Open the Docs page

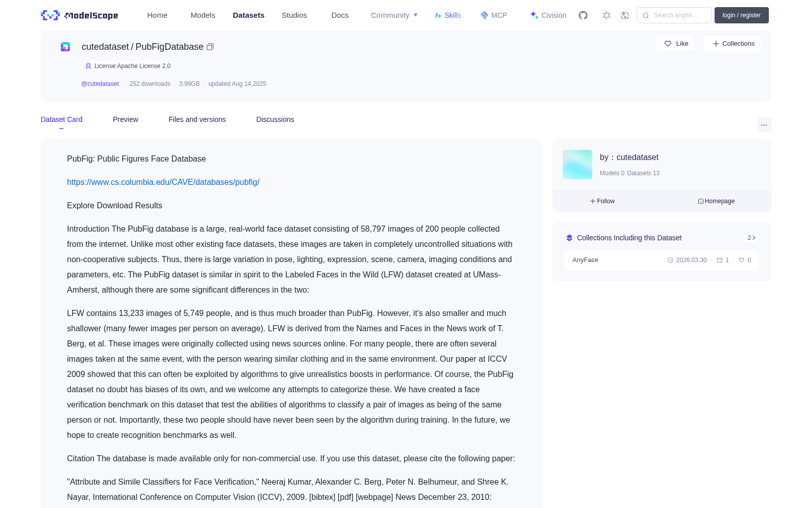point(340,15)
